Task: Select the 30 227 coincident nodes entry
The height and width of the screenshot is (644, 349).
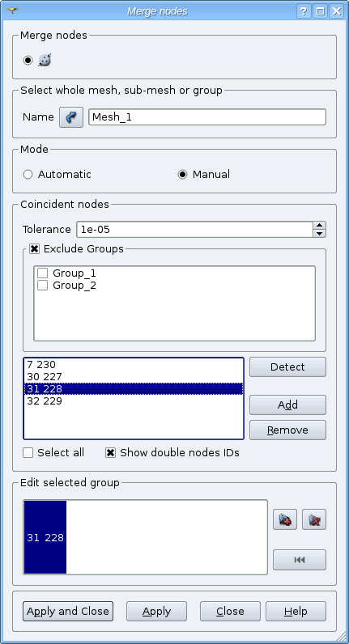Action: (134, 377)
